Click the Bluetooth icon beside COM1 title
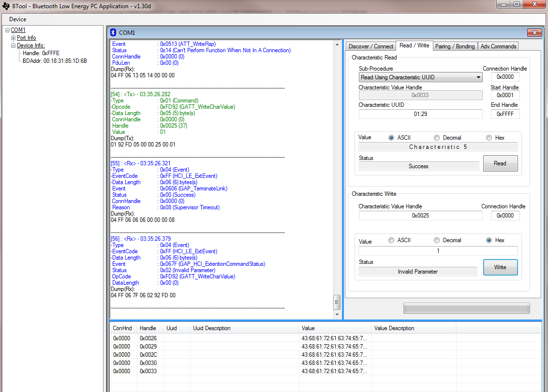This screenshot has height=392, width=548. (x=113, y=32)
